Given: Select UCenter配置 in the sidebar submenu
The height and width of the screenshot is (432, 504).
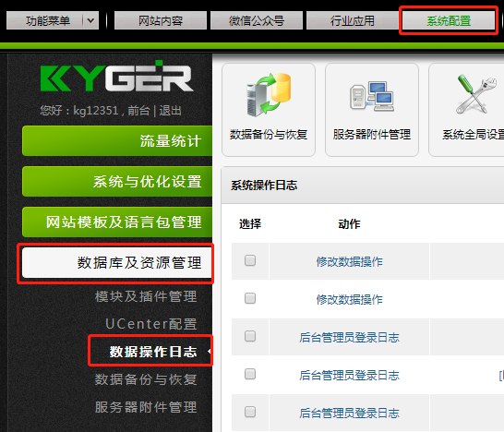Looking at the screenshot, I should 151,324.
